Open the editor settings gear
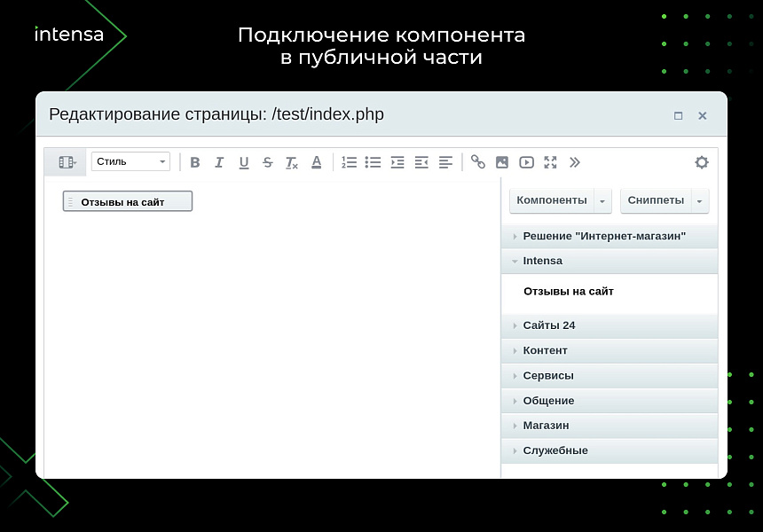 pyautogui.click(x=701, y=162)
